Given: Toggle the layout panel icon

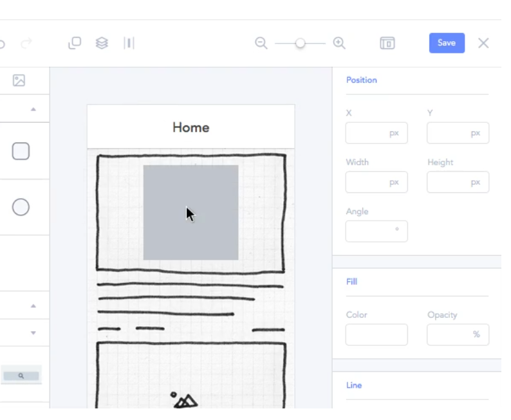Looking at the screenshot, I should [x=387, y=43].
